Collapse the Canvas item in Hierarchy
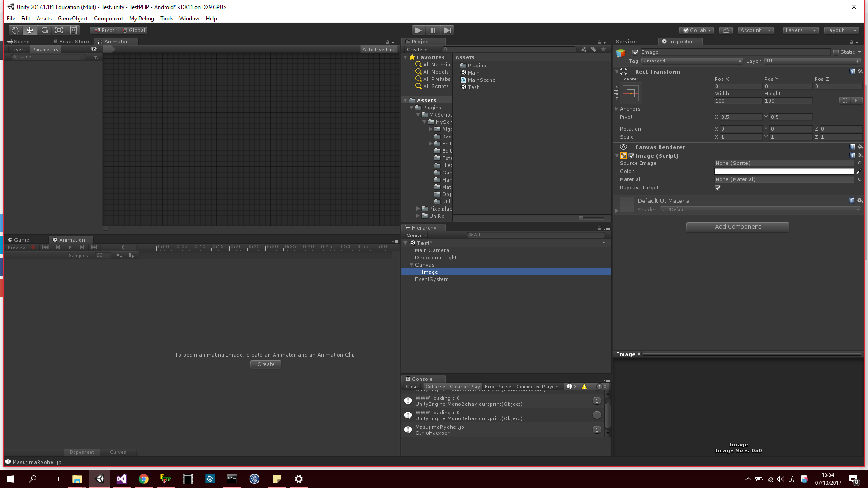The image size is (868, 488). (411, 265)
